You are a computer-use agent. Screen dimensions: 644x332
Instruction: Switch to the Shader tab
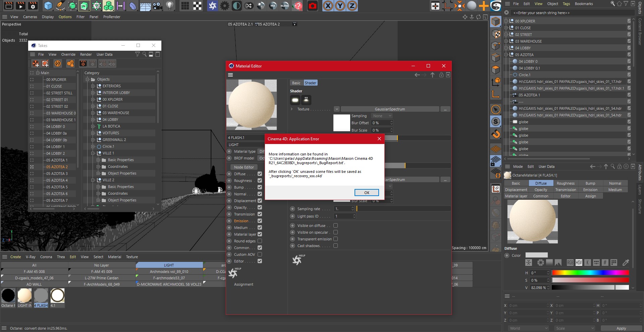(310, 83)
